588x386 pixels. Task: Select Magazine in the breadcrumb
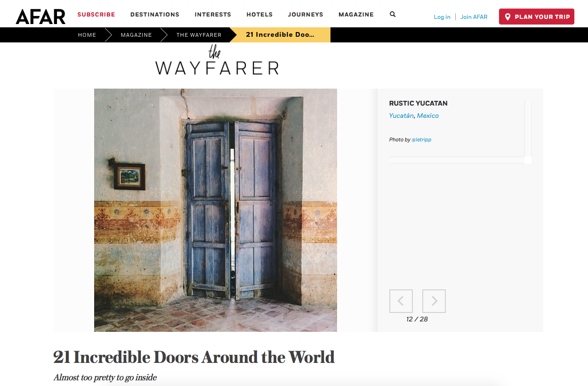(136, 35)
